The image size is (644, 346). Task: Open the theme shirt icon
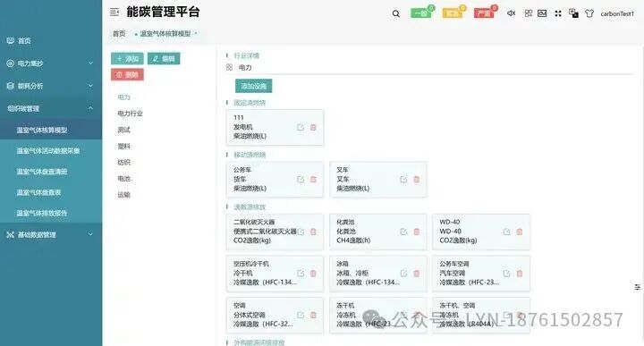(589, 13)
